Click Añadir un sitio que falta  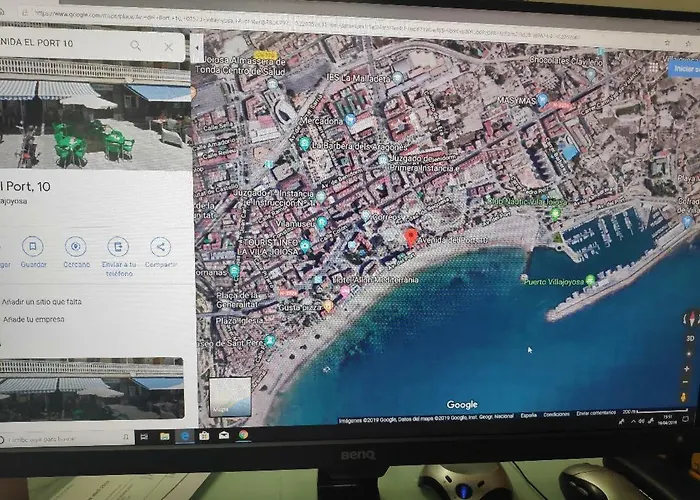(42, 302)
